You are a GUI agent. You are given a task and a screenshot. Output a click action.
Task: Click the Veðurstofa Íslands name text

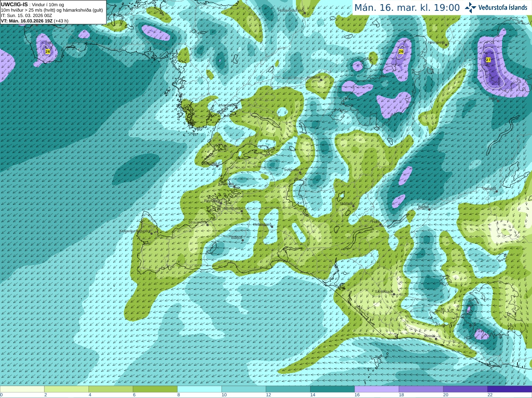[x=503, y=7]
